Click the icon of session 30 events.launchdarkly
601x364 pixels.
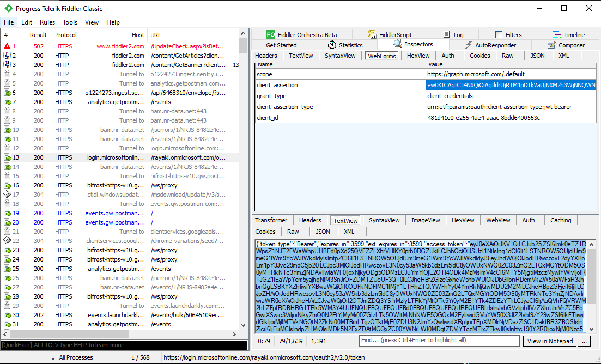[7, 315]
